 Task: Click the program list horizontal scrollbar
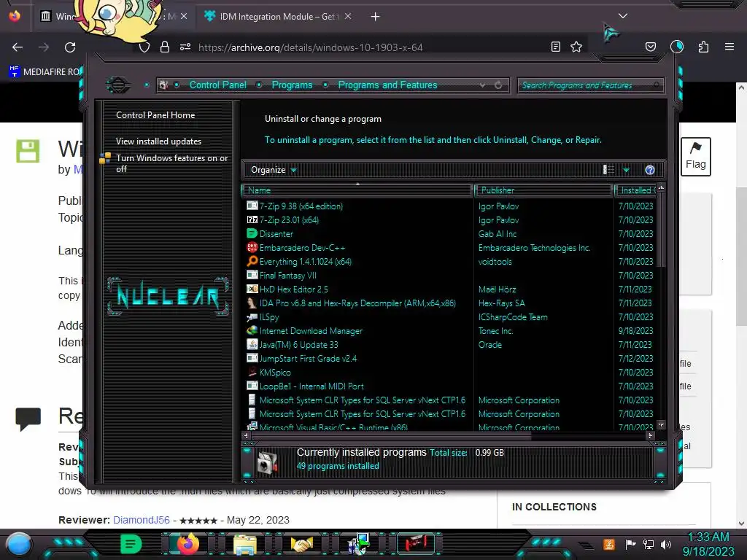391,435
